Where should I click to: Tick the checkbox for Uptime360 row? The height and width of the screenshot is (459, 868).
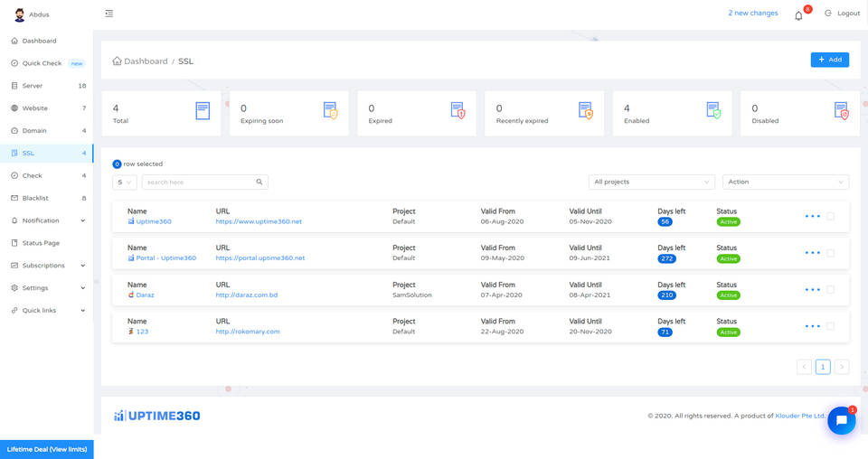click(x=830, y=216)
